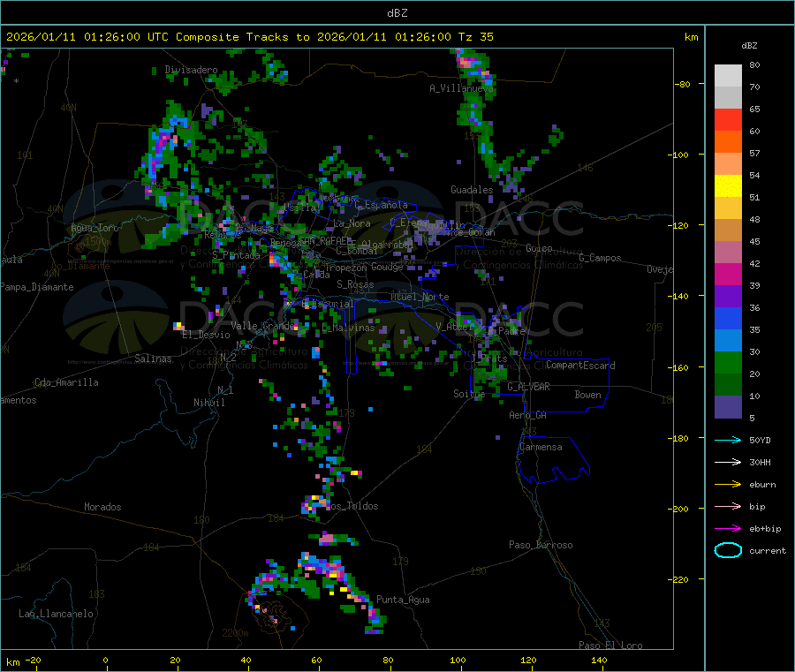Select the magenta 42 dBZ color swatch
This screenshot has height=672, width=795.
pyautogui.click(x=728, y=275)
